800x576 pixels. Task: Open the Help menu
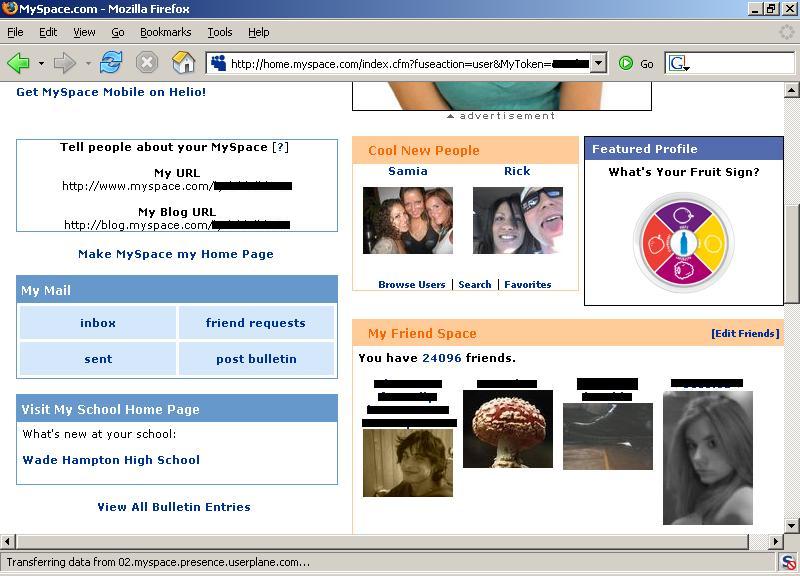pos(259,32)
